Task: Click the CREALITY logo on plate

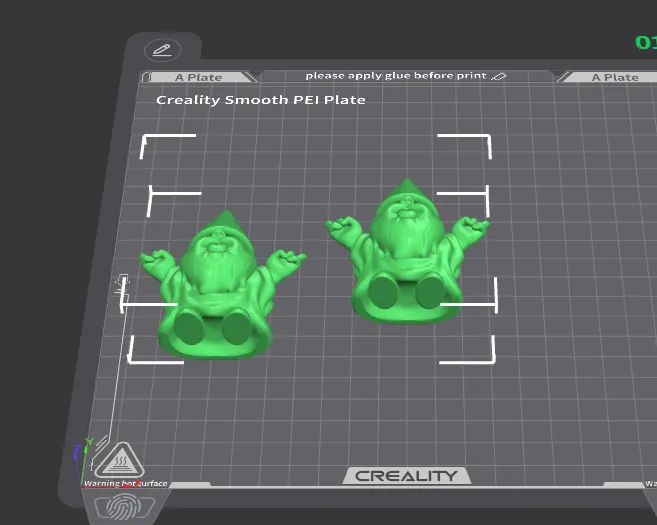Action: (406, 476)
